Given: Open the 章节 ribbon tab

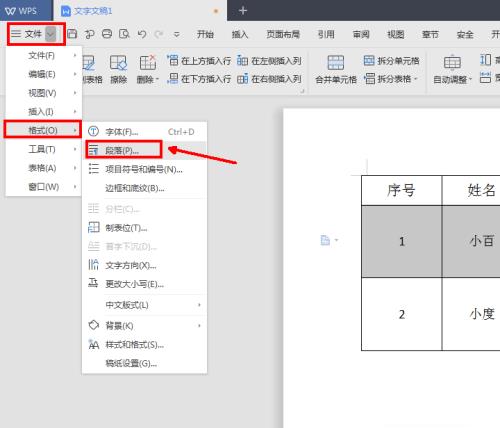Looking at the screenshot, I should tap(430, 34).
